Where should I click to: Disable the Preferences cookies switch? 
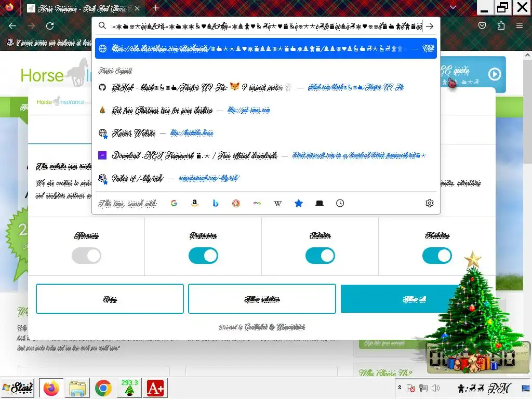203,256
